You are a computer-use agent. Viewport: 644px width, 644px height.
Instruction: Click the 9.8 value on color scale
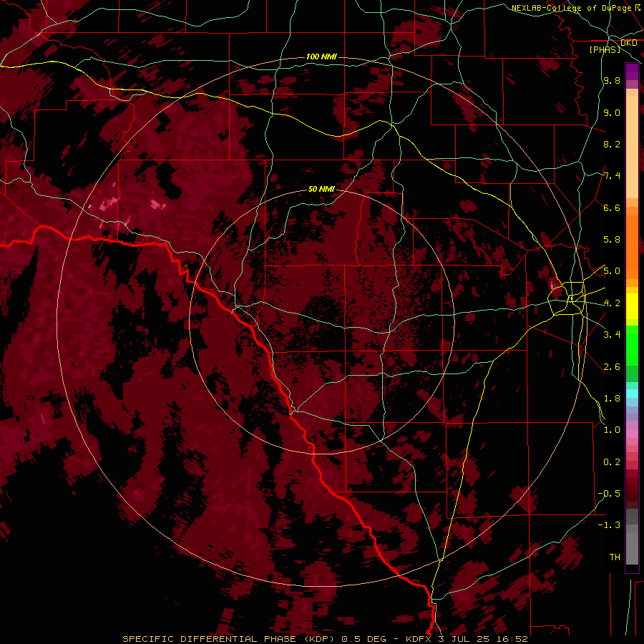tap(612, 80)
